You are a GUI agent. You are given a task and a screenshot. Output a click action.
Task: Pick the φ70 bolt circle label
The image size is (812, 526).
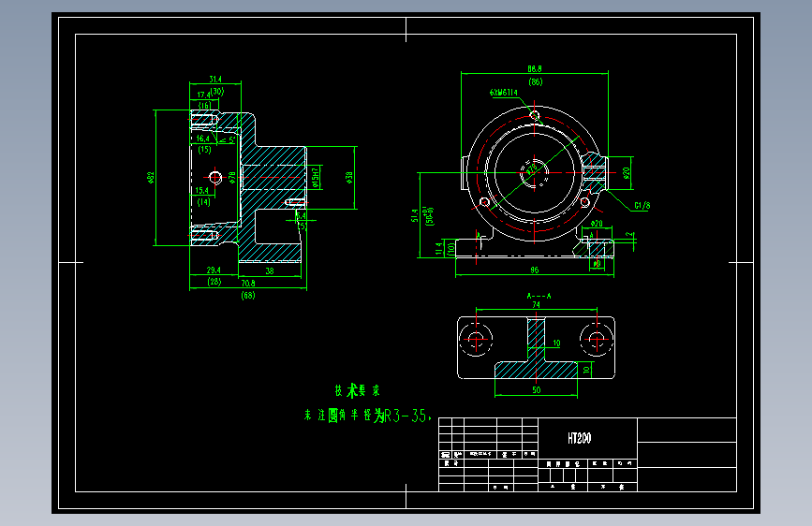[532, 168]
